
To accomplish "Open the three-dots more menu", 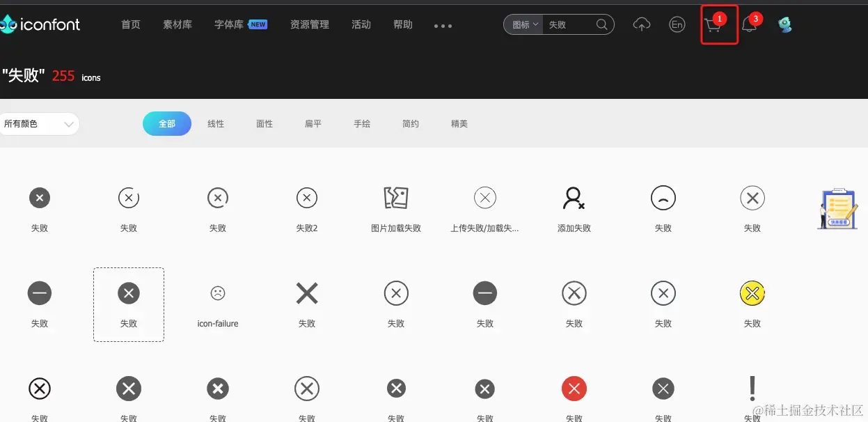I will (443, 26).
